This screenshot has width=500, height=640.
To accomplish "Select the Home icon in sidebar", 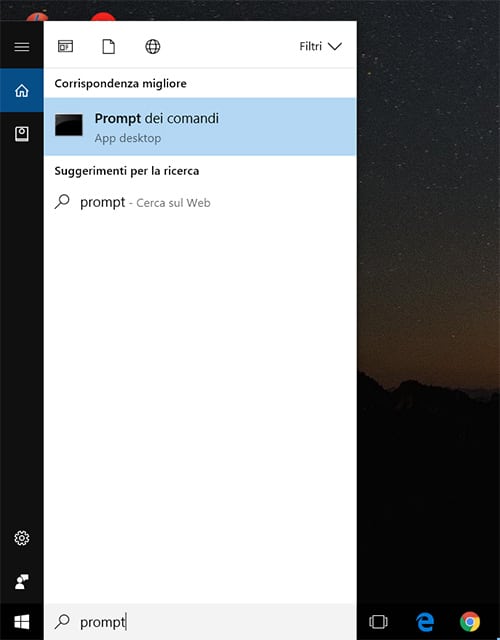I will 22,90.
